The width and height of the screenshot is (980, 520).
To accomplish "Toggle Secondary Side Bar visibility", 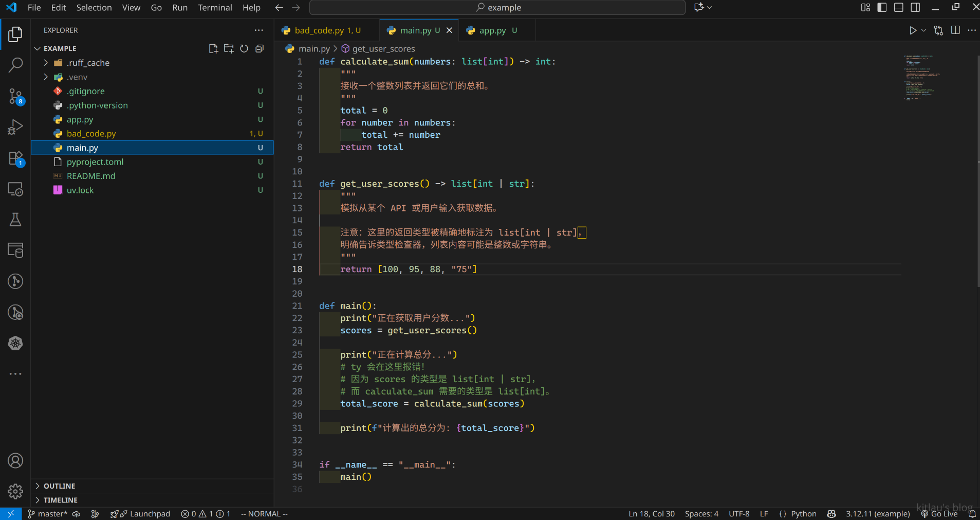I will (x=915, y=7).
